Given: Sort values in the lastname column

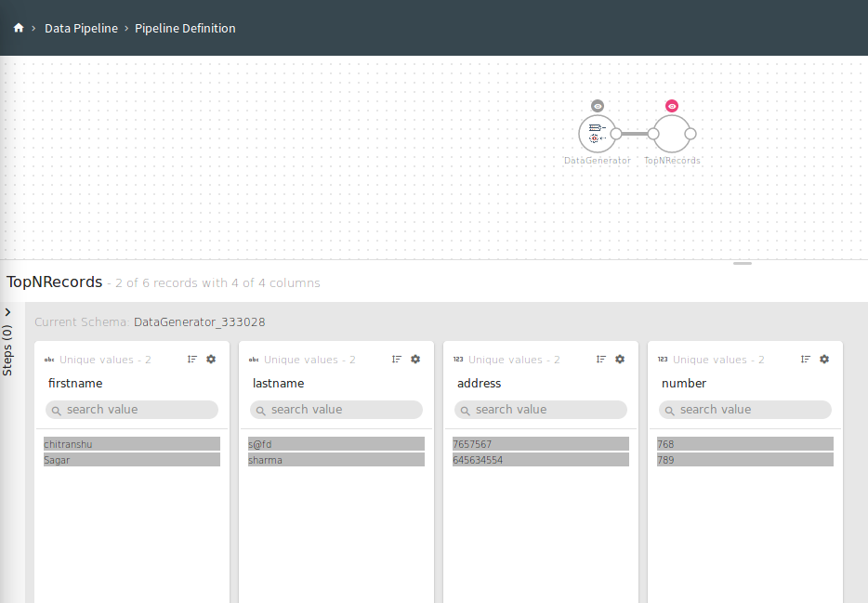Looking at the screenshot, I should (397, 359).
